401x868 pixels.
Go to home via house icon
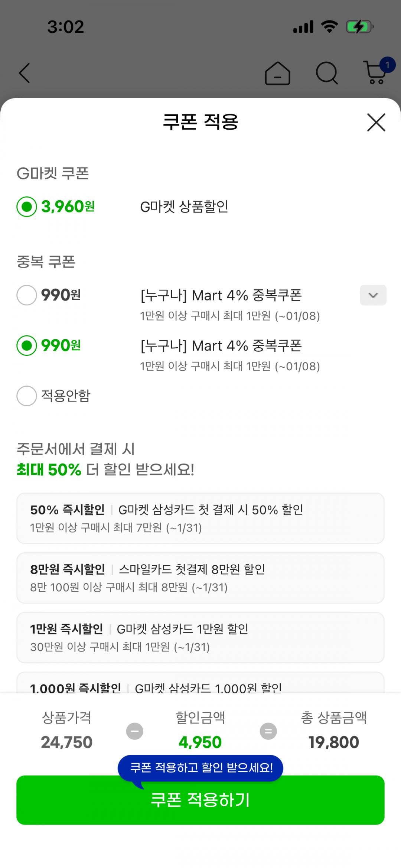point(277,73)
